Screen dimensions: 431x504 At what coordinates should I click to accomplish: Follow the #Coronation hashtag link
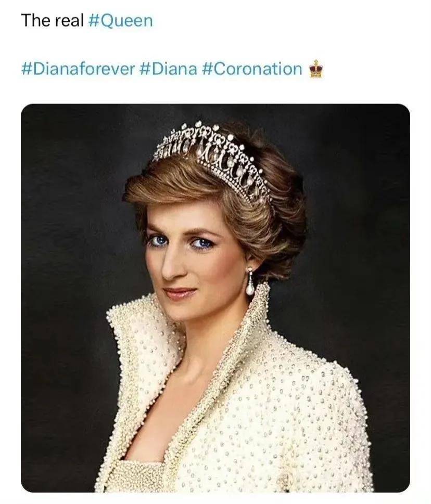click(x=252, y=69)
